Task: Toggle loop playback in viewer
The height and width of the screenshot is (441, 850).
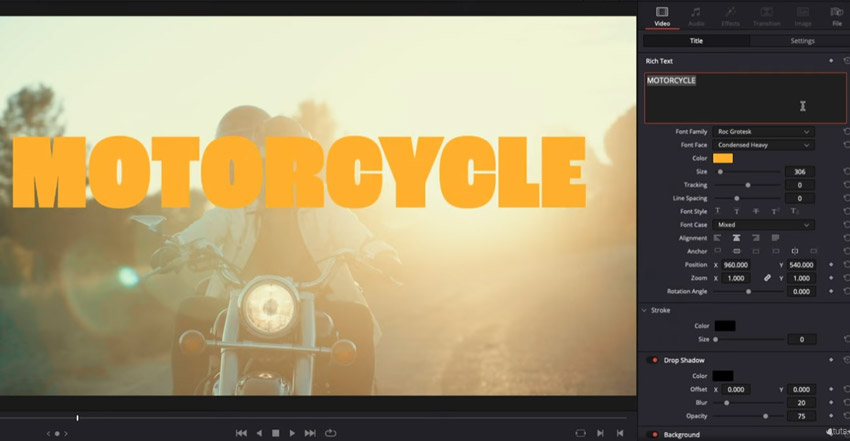Action: (331, 433)
